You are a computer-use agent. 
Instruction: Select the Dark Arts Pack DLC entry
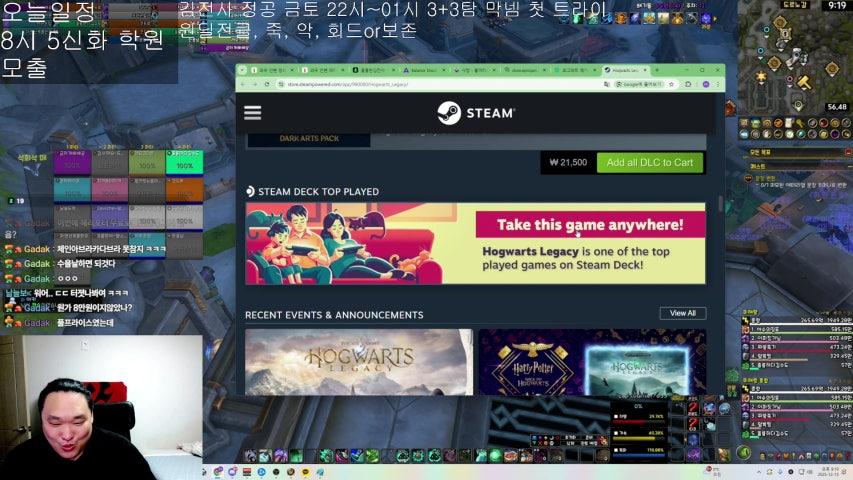click(309, 139)
